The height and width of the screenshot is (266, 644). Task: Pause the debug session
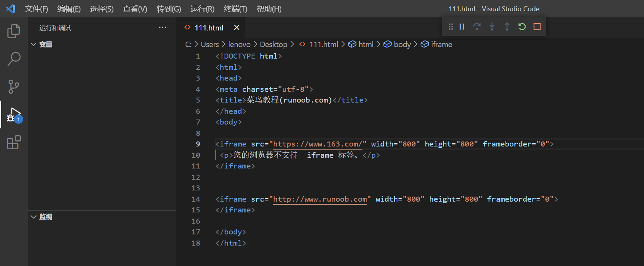pyautogui.click(x=462, y=27)
